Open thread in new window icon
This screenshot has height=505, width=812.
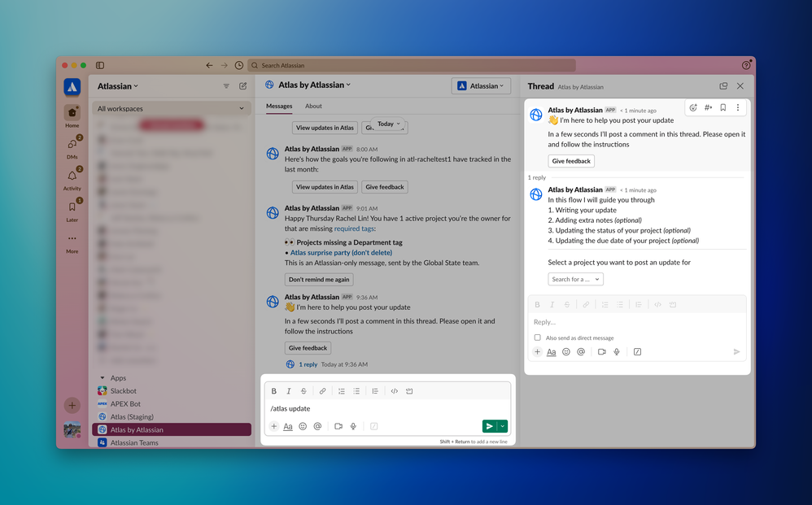tap(723, 86)
